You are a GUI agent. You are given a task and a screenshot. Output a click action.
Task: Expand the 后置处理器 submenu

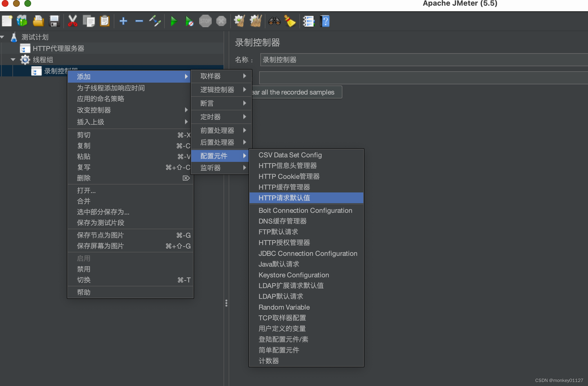point(221,142)
